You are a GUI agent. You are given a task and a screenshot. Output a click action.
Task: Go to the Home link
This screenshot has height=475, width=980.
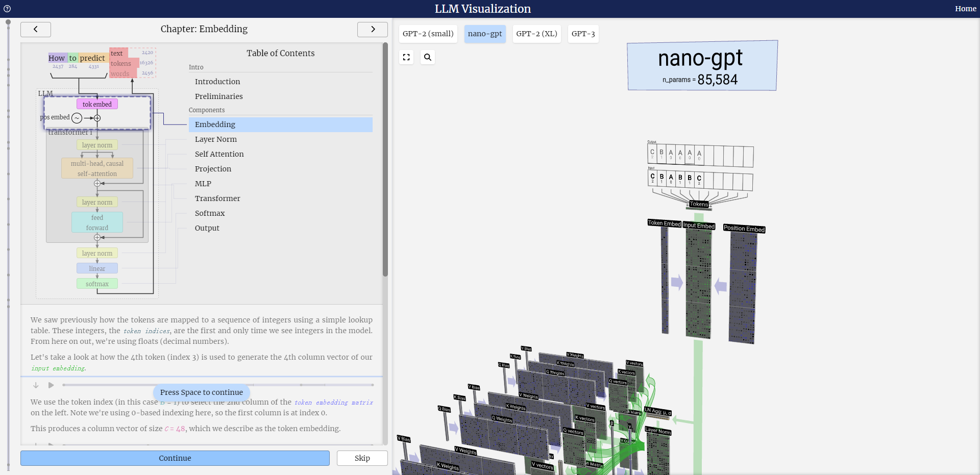pyautogui.click(x=966, y=9)
